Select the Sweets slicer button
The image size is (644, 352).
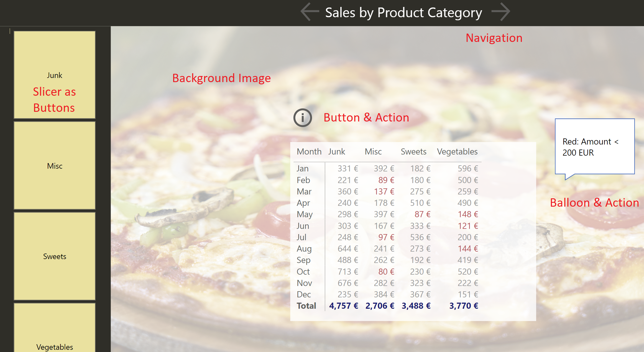point(55,256)
